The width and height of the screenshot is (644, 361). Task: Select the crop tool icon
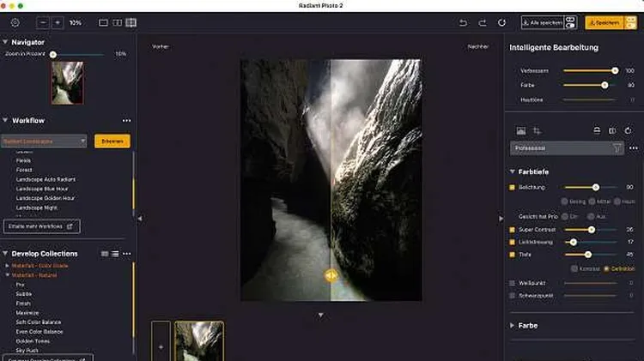point(536,130)
